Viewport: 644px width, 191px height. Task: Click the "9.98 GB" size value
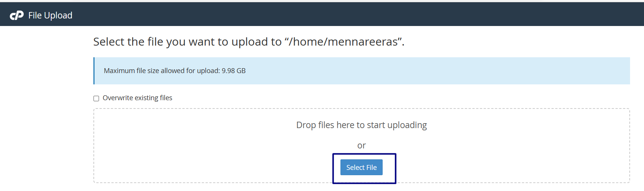[x=233, y=71]
